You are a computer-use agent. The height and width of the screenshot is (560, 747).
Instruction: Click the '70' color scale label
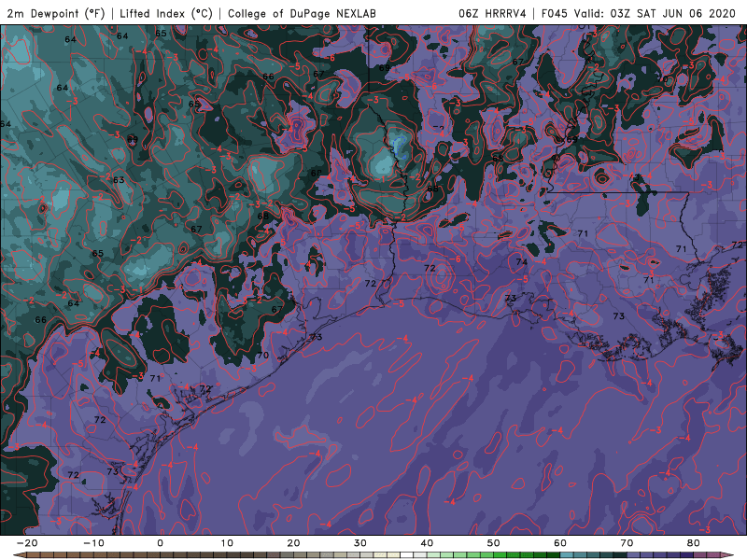tap(627, 543)
